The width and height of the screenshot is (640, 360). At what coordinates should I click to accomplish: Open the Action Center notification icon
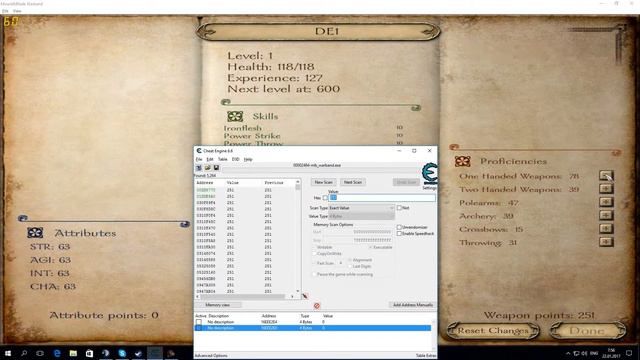point(629,353)
